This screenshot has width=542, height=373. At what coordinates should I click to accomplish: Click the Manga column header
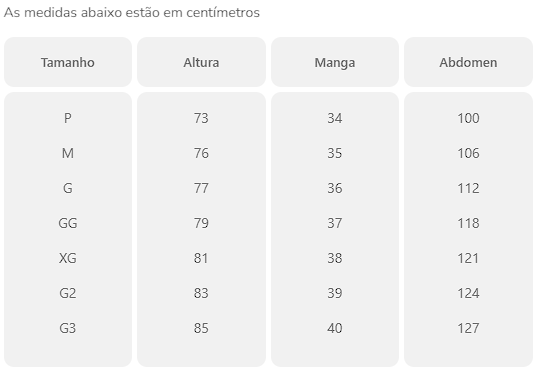point(335,63)
